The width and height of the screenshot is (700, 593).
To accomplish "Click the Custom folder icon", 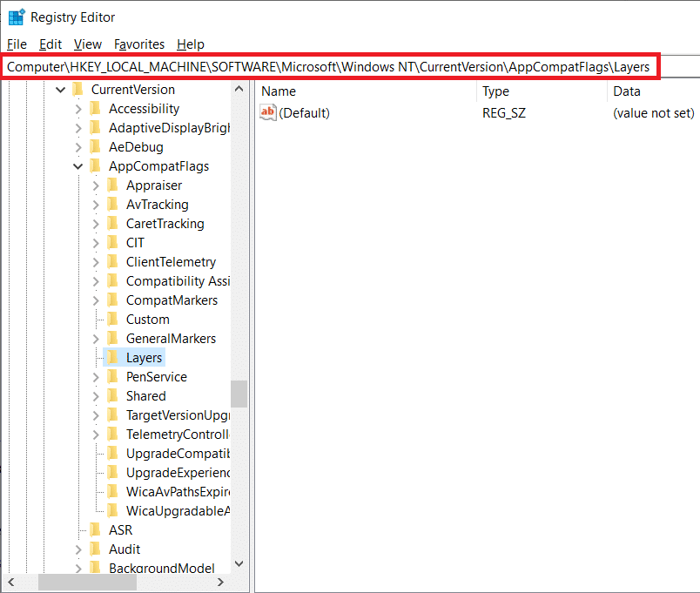I will [x=112, y=320].
